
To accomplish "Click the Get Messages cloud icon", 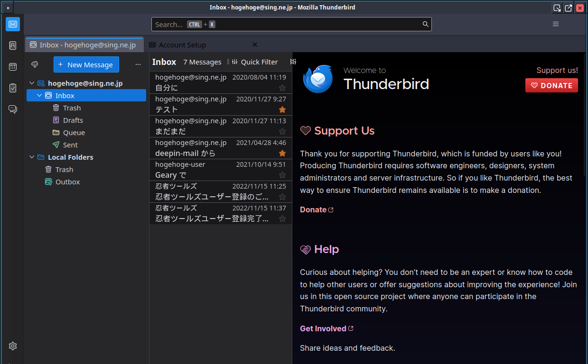I will point(35,64).
